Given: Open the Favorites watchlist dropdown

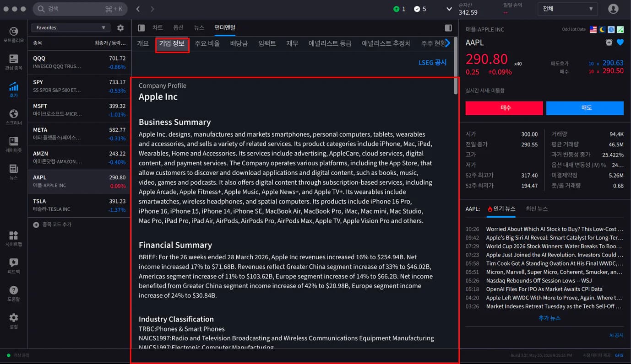Looking at the screenshot, I should [71, 28].
